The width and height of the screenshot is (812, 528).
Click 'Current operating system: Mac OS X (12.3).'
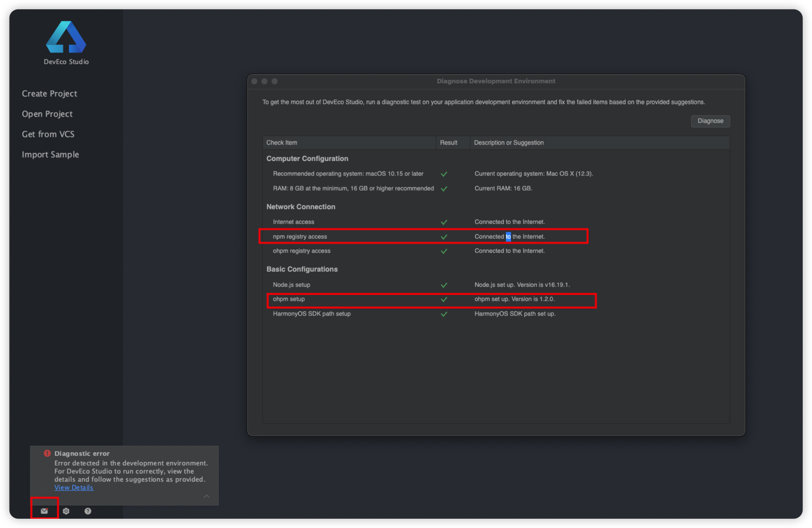534,174
